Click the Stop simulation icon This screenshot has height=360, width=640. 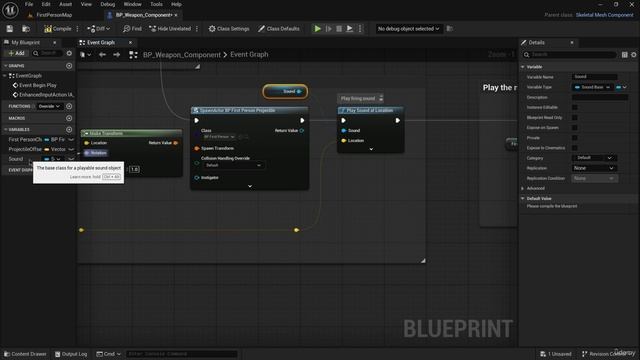(339, 29)
